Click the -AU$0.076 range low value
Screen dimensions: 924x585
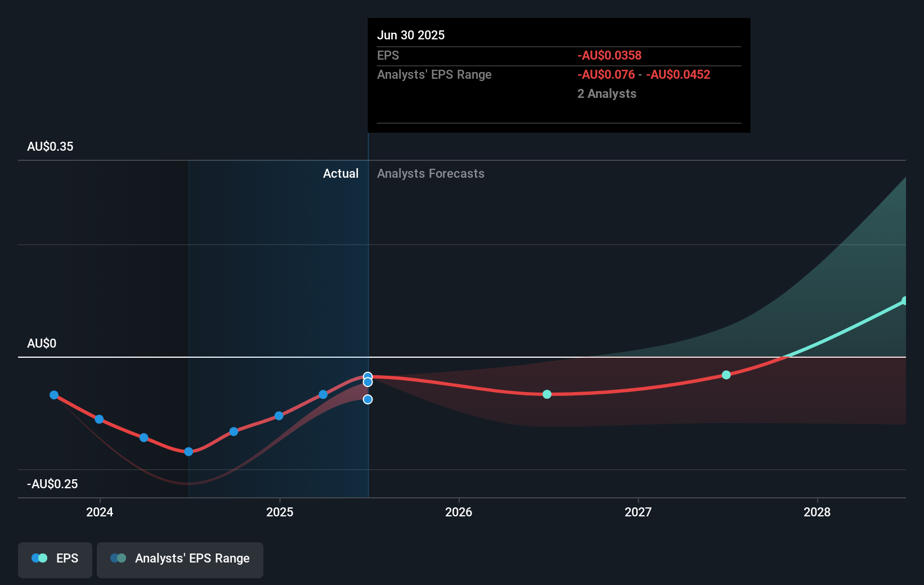[606, 75]
